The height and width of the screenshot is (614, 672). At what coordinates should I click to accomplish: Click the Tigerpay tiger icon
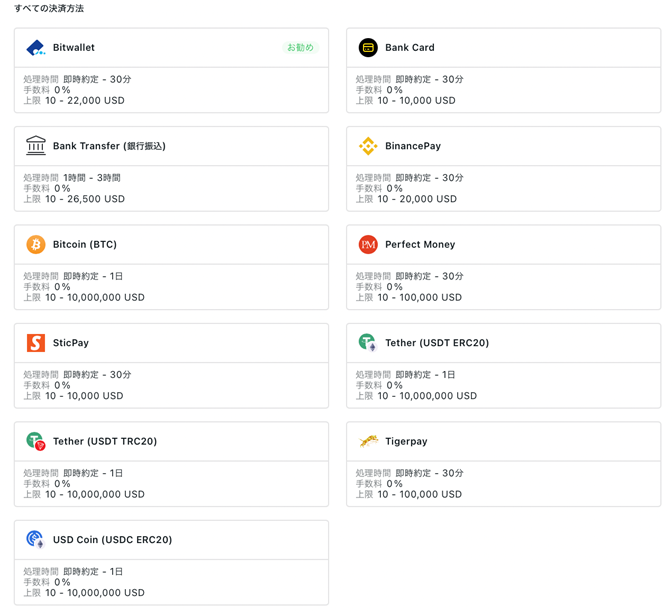click(368, 441)
